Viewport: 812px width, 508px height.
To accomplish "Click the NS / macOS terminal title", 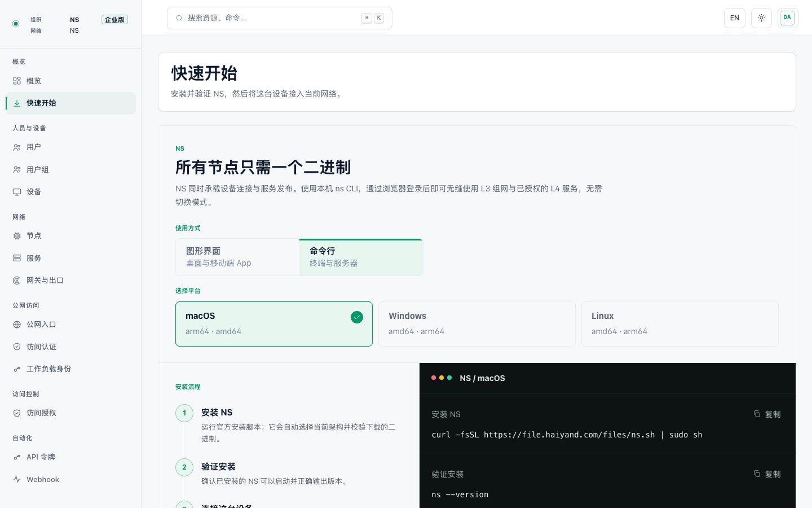I will 482,378.
